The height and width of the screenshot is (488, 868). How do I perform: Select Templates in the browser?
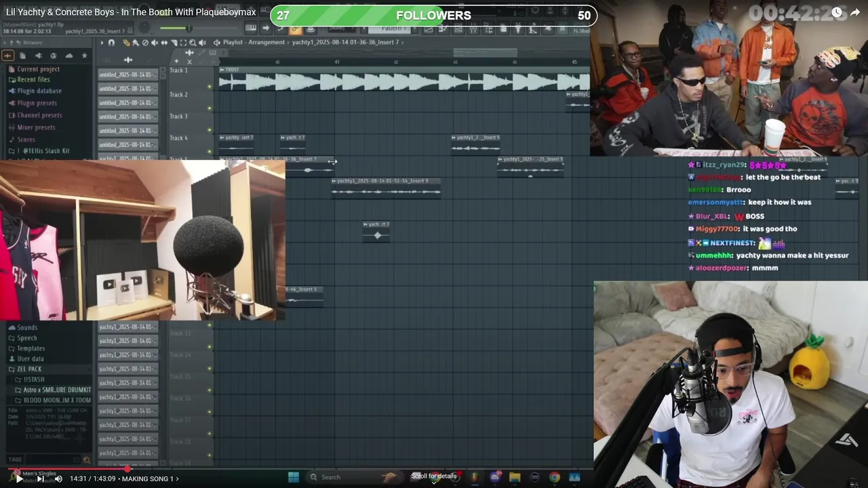click(31, 348)
